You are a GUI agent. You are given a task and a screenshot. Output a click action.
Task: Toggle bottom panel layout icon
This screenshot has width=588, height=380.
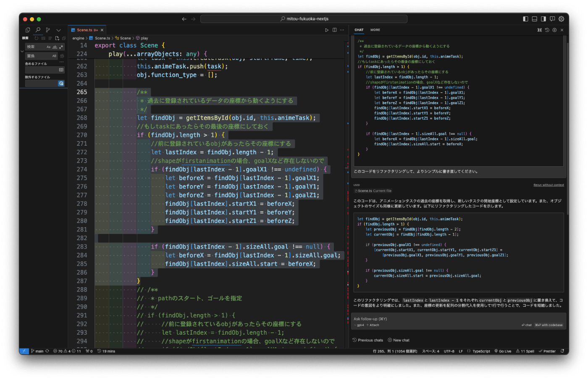click(x=535, y=19)
